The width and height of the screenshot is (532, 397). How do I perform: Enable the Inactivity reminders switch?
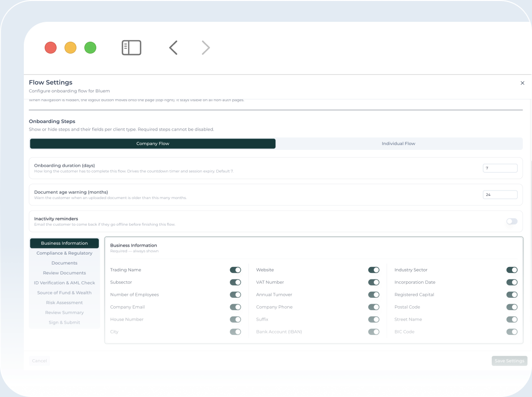coord(512,221)
